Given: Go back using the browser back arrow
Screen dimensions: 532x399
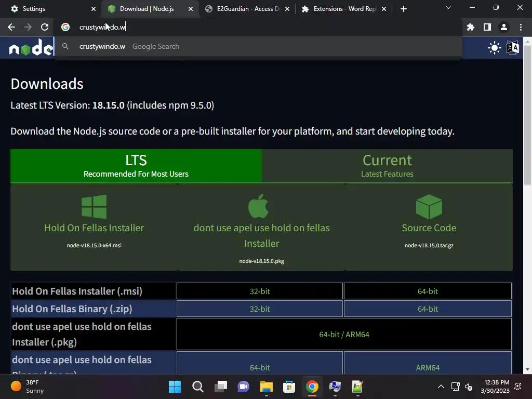Looking at the screenshot, I should (x=11, y=27).
